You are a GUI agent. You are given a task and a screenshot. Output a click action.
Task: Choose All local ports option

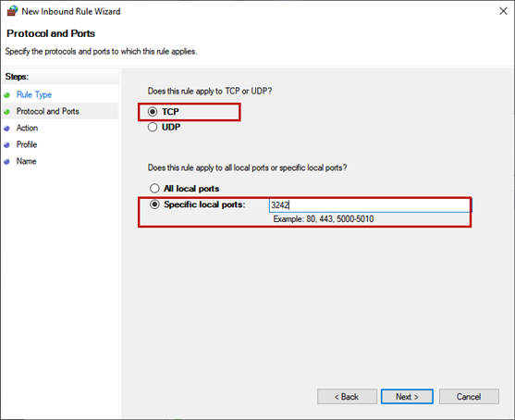(x=154, y=189)
